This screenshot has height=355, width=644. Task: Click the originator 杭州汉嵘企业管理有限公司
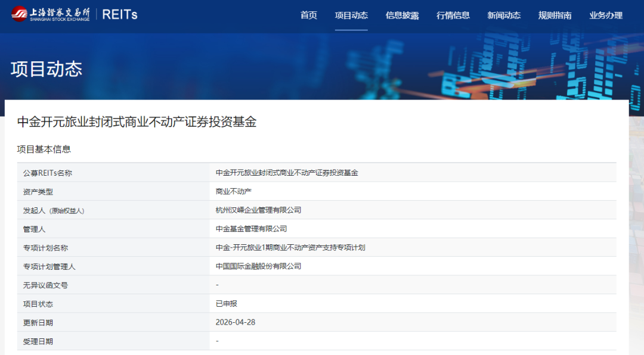(x=258, y=210)
